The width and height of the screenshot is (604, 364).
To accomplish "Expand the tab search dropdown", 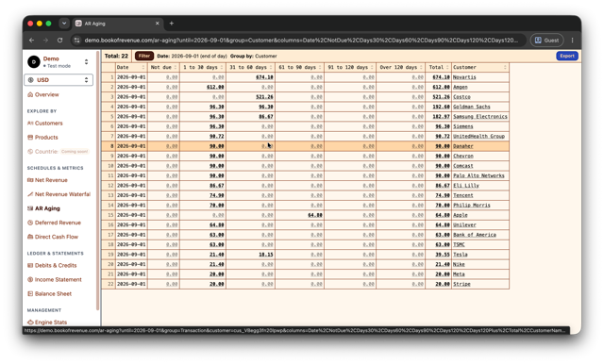I will 64,24.
